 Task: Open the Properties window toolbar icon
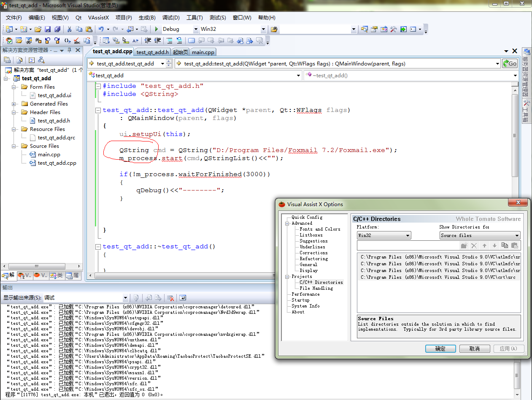coord(374,29)
